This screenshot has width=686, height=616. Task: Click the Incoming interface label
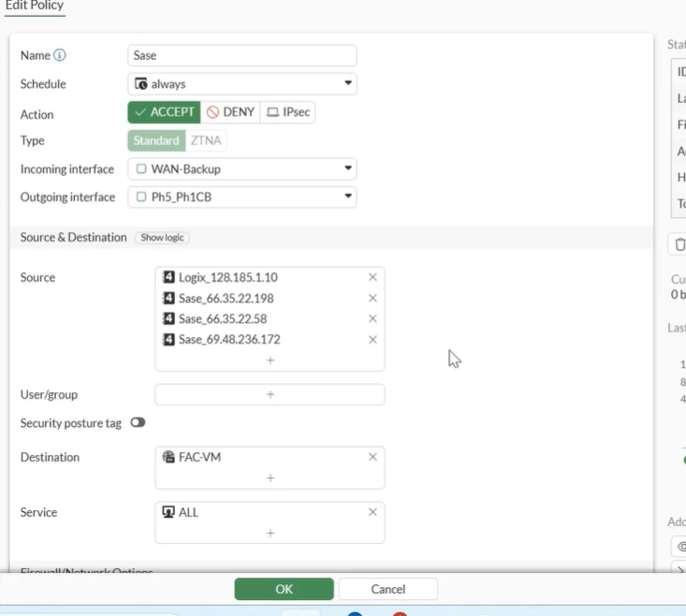[x=67, y=169]
